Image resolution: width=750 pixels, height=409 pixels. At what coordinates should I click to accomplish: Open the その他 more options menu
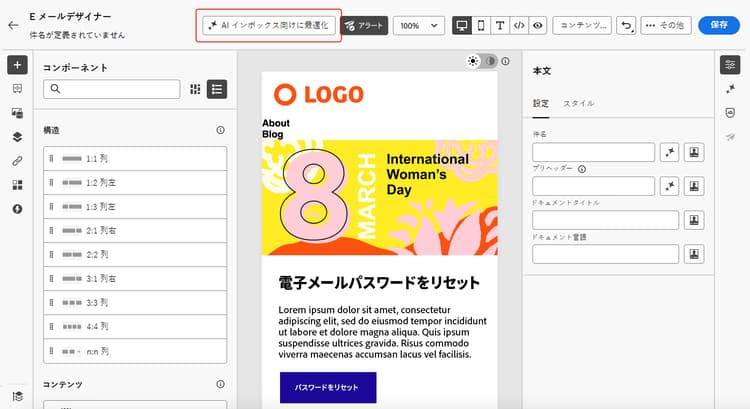tap(666, 25)
